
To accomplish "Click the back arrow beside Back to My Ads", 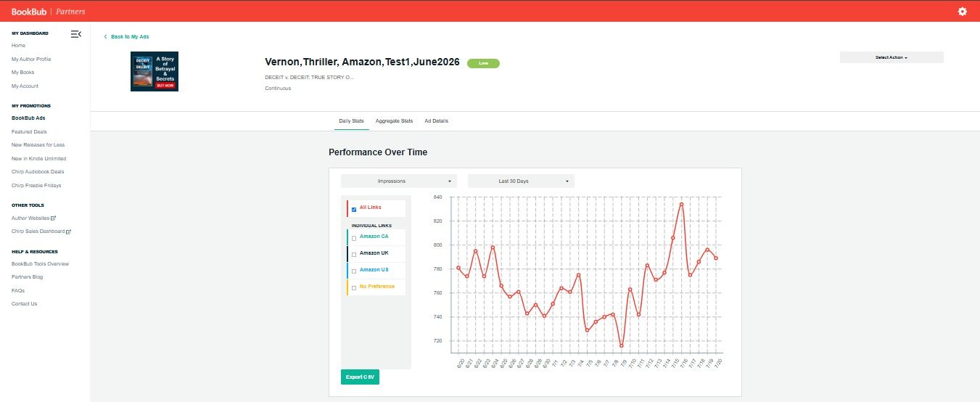I will coord(105,36).
